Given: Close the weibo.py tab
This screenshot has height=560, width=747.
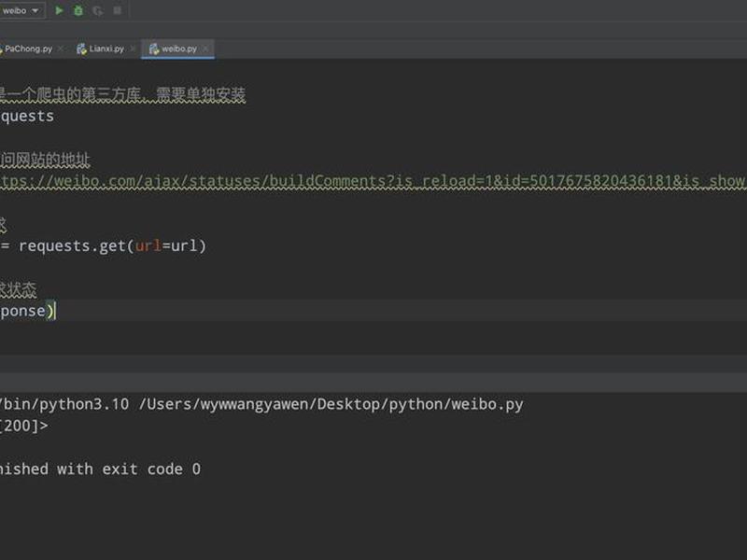Looking at the screenshot, I should tap(205, 49).
